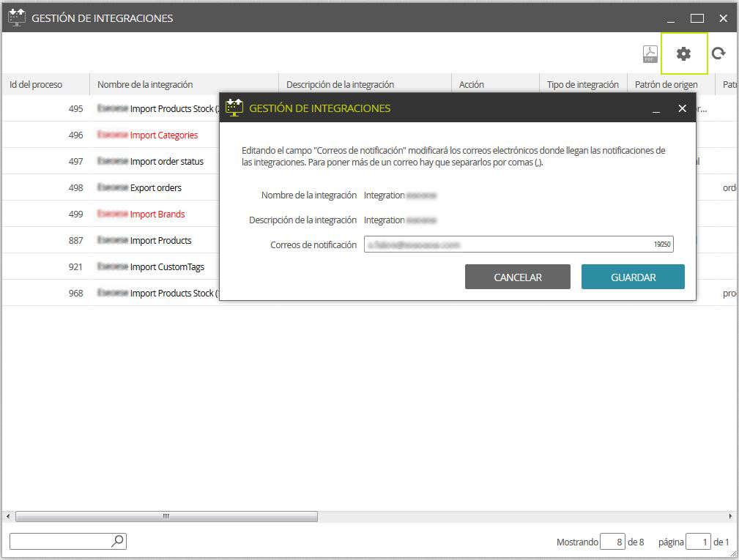Screen dimensions: 739x560
Task: Open the gear settings icon
Action: pyautogui.click(x=683, y=53)
